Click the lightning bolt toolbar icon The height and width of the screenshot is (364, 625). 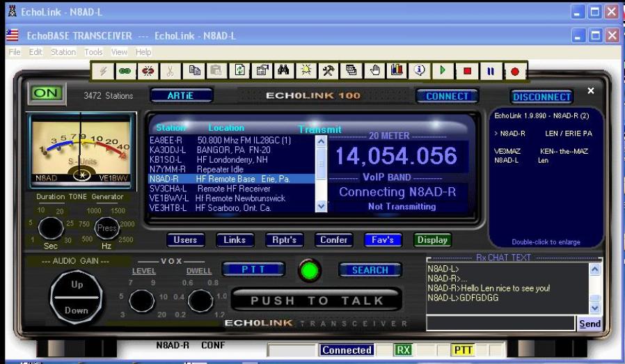tap(103, 72)
